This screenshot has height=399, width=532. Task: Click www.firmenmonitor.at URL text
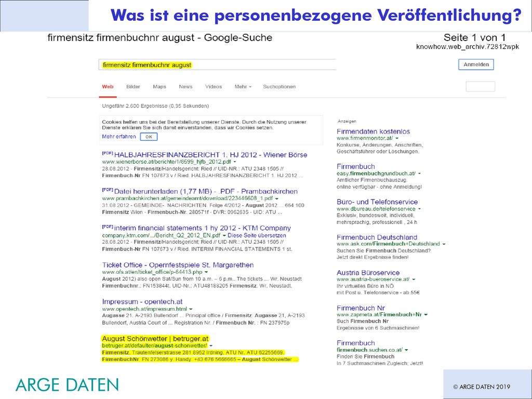click(365, 138)
